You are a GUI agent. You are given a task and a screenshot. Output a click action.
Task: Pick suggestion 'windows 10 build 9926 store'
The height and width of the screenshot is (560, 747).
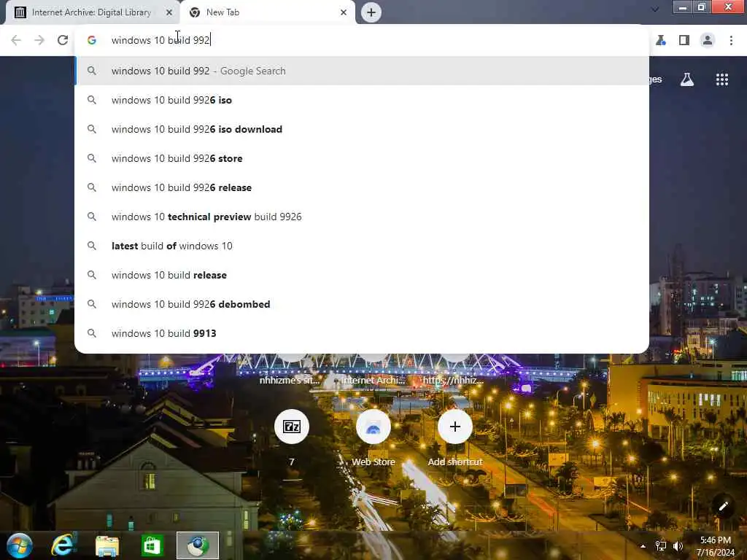(x=362, y=158)
